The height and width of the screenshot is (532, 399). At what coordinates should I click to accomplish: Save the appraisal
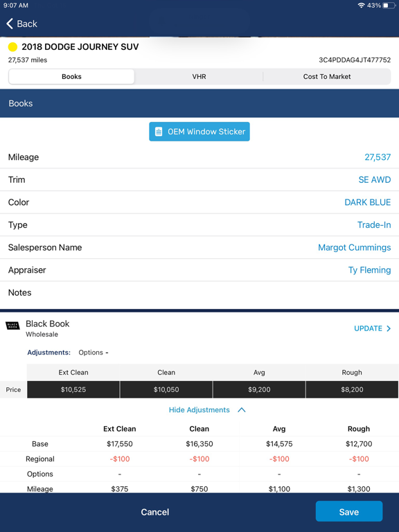(x=349, y=511)
